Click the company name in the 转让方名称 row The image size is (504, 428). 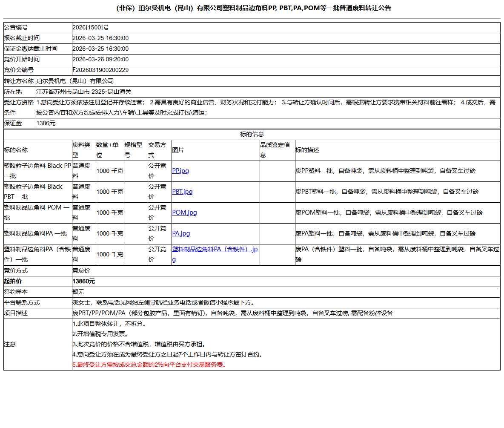tap(75, 81)
